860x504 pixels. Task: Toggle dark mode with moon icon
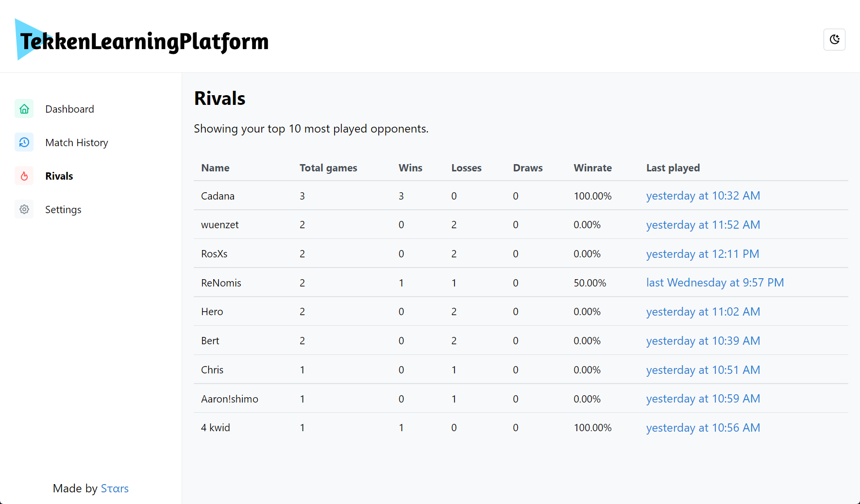(x=834, y=39)
